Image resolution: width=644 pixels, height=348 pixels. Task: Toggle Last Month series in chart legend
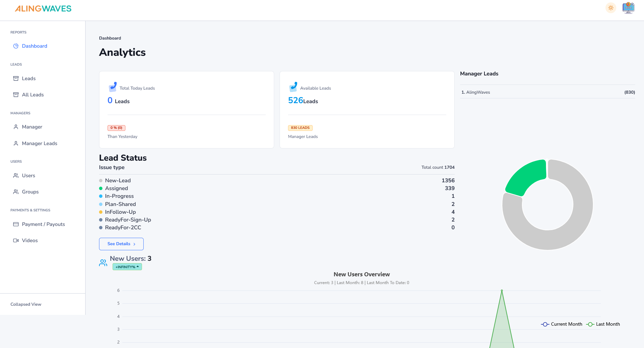(x=603, y=324)
